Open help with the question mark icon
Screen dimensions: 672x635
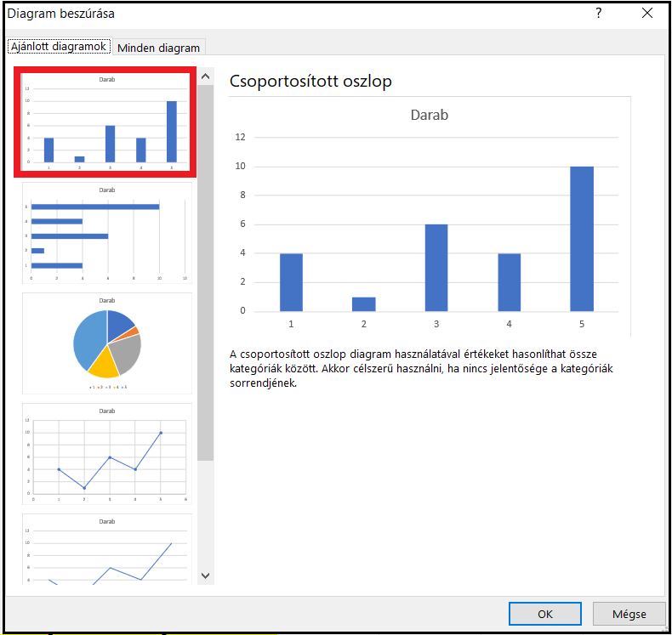[599, 14]
